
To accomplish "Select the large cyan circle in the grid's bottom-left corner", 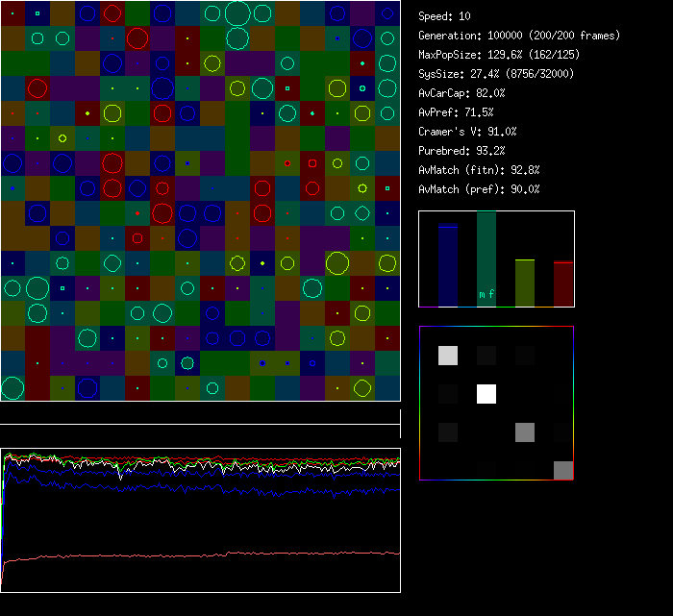I will (12, 388).
